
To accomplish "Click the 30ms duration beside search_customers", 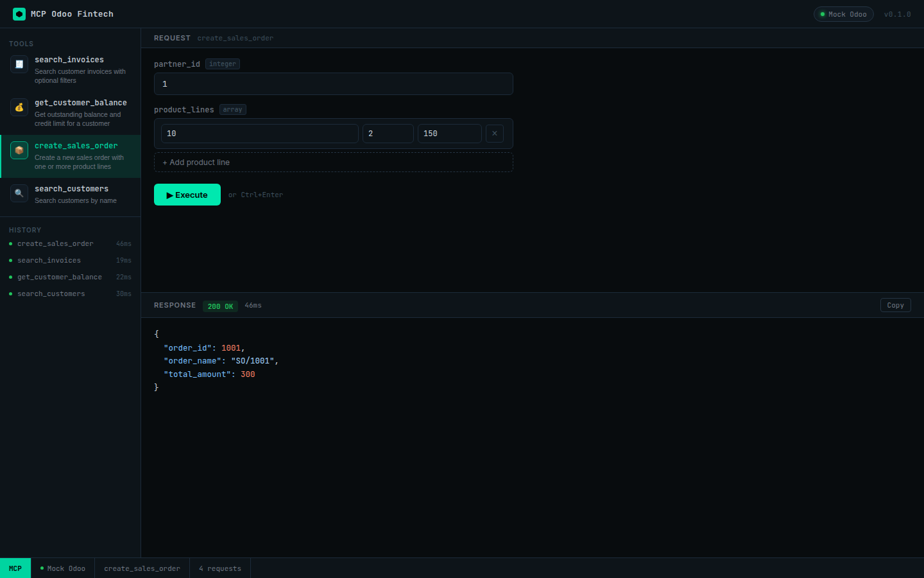I will [x=124, y=294].
